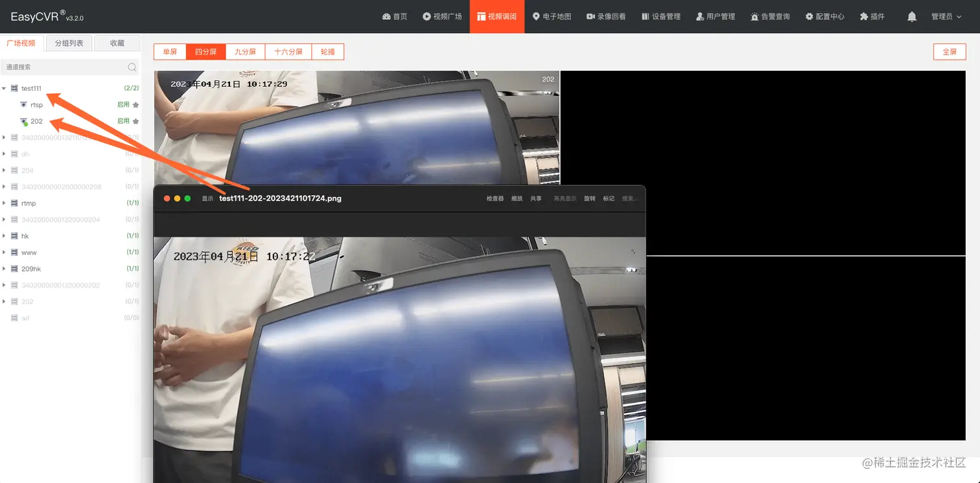The width and height of the screenshot is (980, 483).
Task: Expand the 34020000001320000204 device node
Action: [x=4, y=220]
